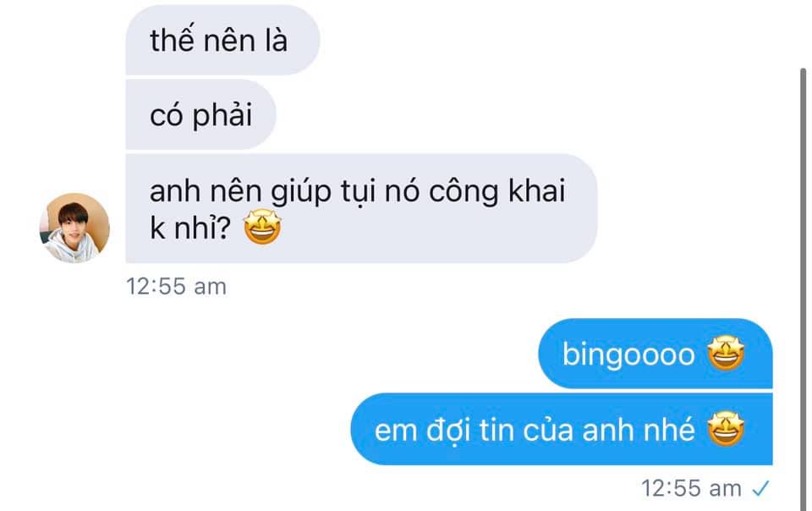This screenshot has width=812, height=511.
Task: Select the 'có phải' message bubble
Action: click(x=201, y=114)
